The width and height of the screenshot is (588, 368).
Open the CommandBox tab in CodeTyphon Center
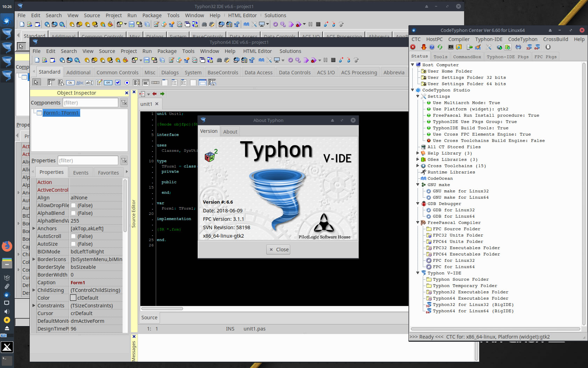[467, 57]
